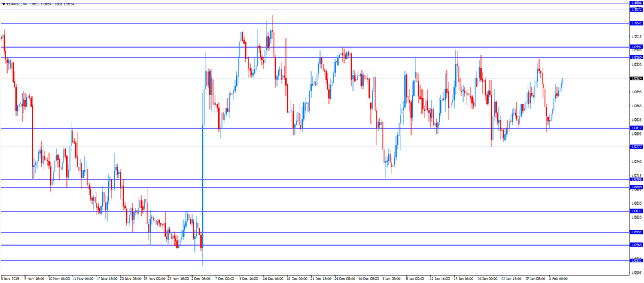Screen dimensions: 644x283
Task: Click the 1.0505 price scale value
Action: coord(636,272)
